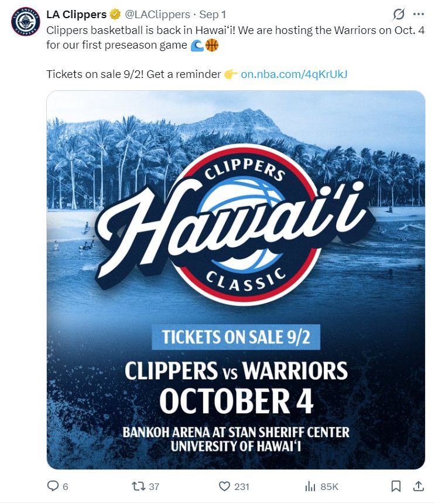The image size is (435, 504).
Task: Click the 85K views count
Action: 330,486
